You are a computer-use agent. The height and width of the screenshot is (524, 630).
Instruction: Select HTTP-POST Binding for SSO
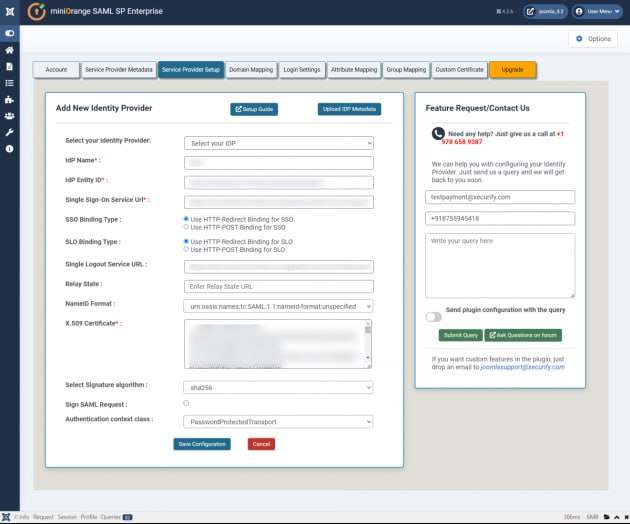[x=186, y=227]
